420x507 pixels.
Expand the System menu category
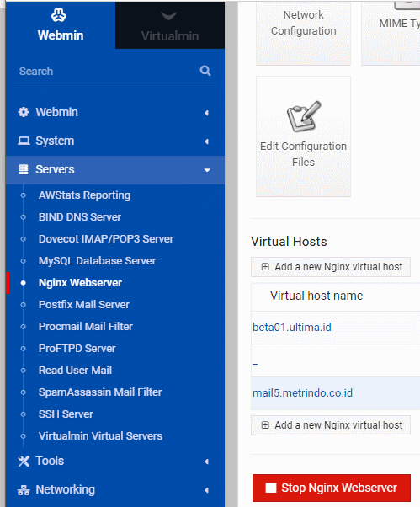pyautogui.click(x=115, y=141)
